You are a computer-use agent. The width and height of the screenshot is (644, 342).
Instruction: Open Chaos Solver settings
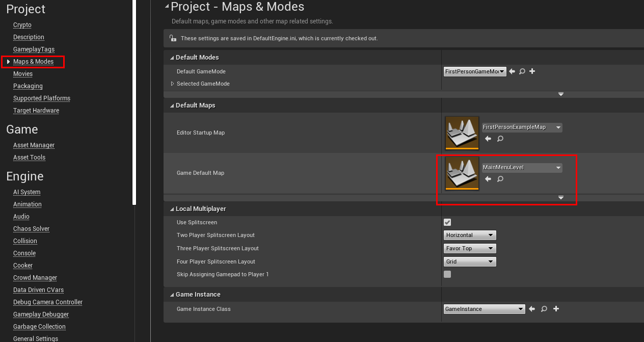pos(31,229)
